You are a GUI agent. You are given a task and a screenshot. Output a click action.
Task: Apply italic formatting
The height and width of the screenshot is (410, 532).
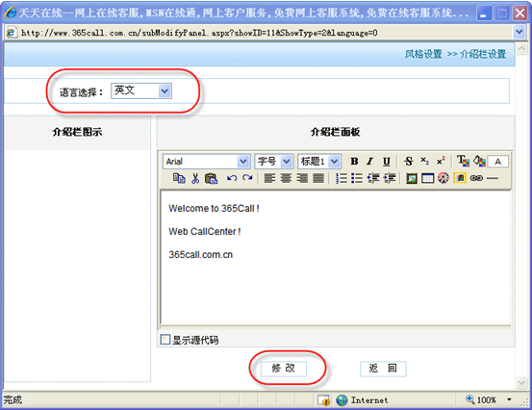[x=369, y=162]
